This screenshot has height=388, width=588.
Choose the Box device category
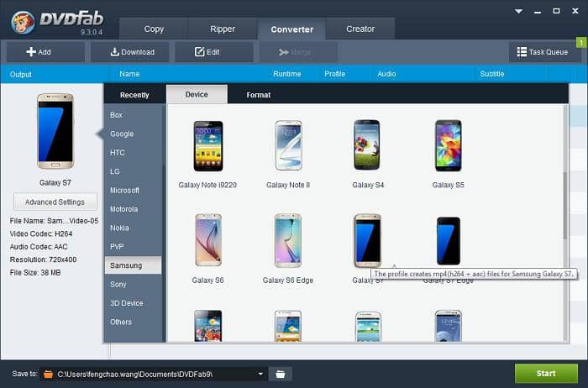tap(133, 115)
